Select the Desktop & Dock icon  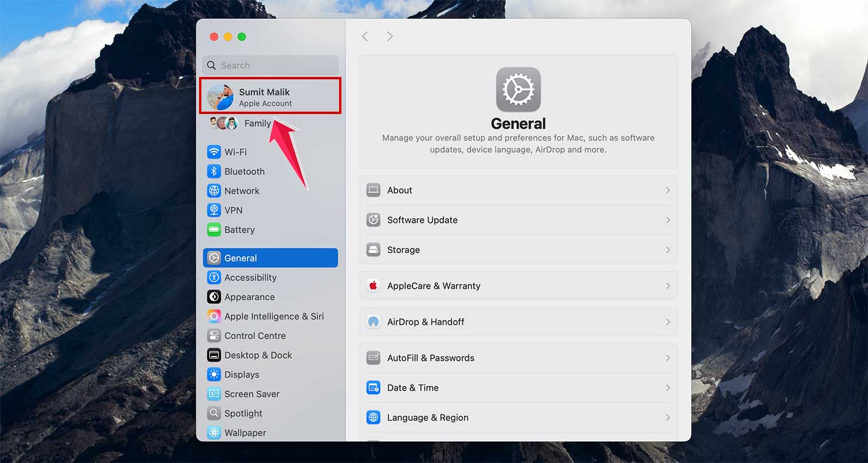(x=214, y=355)
